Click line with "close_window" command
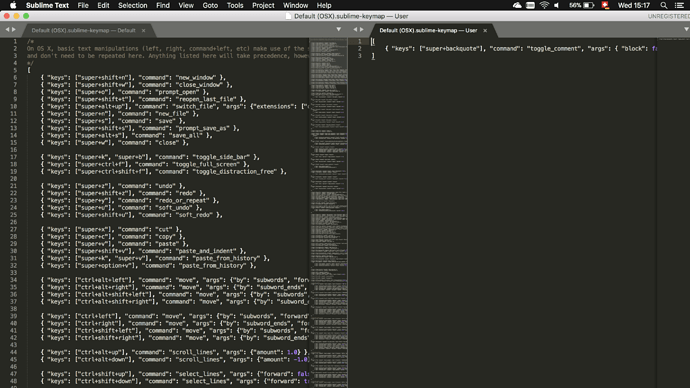 pos(136,84)
